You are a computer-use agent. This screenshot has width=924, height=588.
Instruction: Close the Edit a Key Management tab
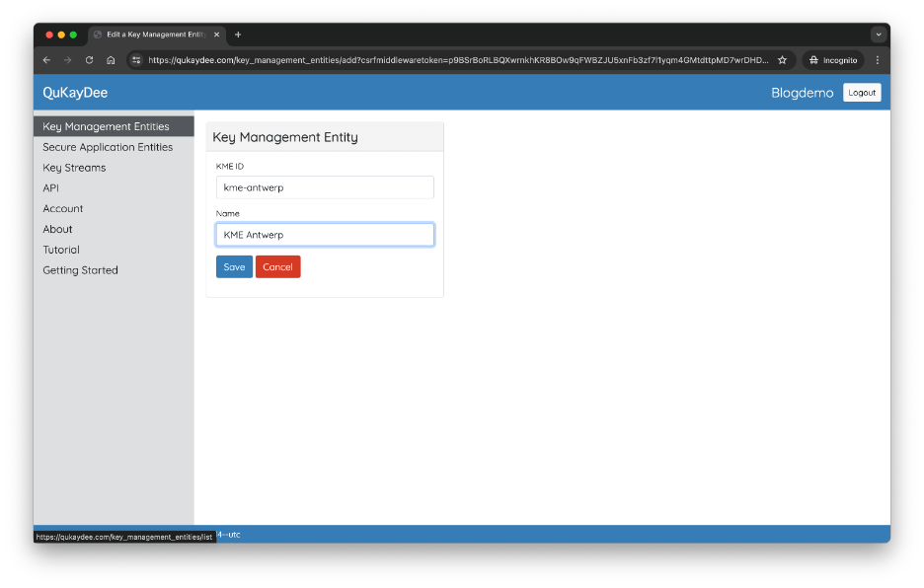(x=217, y=35)
